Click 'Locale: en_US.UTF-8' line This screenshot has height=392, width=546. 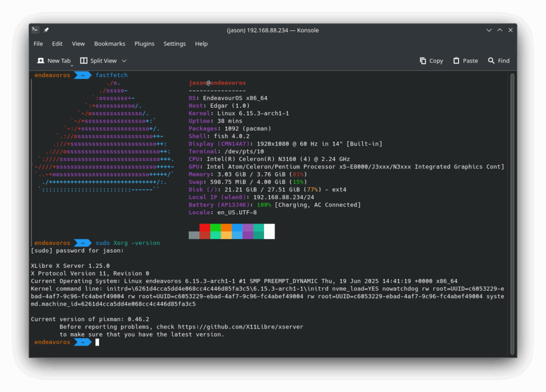[223, 213]
